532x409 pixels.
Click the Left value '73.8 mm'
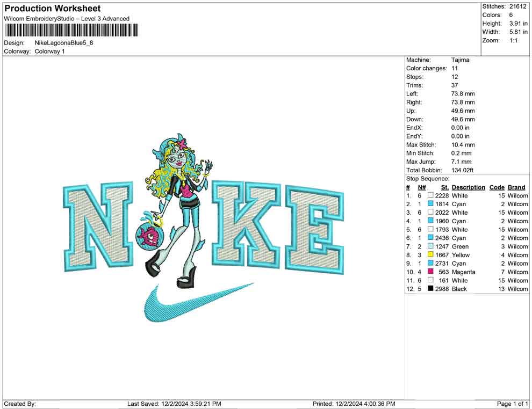click(x=463, y=94)
